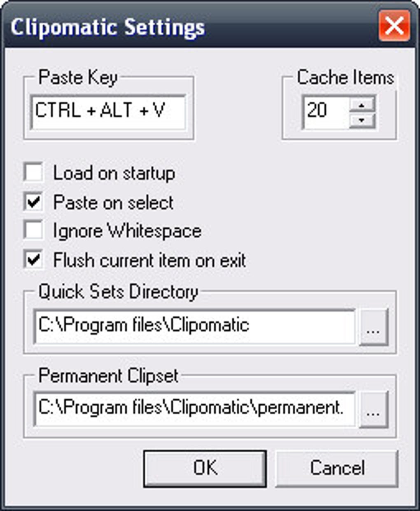This screenshot has width=420, height=511.
Task: Close the Clipomatic Settings dialog
Action: click(394, 26)
